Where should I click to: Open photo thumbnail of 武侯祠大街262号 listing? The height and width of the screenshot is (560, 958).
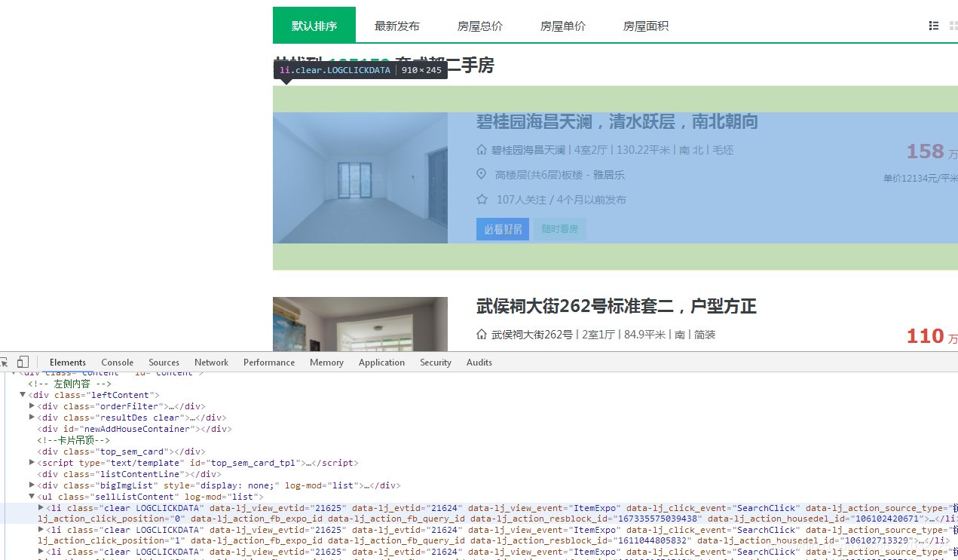[x=360, y=324]
